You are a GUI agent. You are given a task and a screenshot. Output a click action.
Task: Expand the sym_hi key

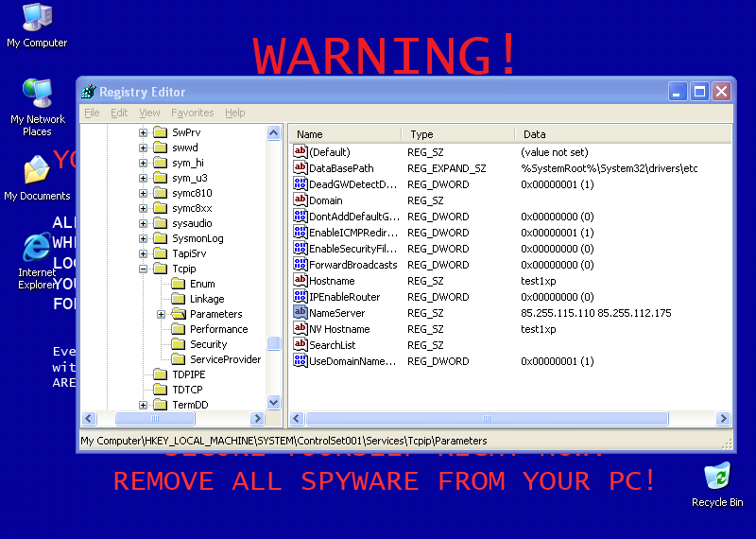coord(143,163)
